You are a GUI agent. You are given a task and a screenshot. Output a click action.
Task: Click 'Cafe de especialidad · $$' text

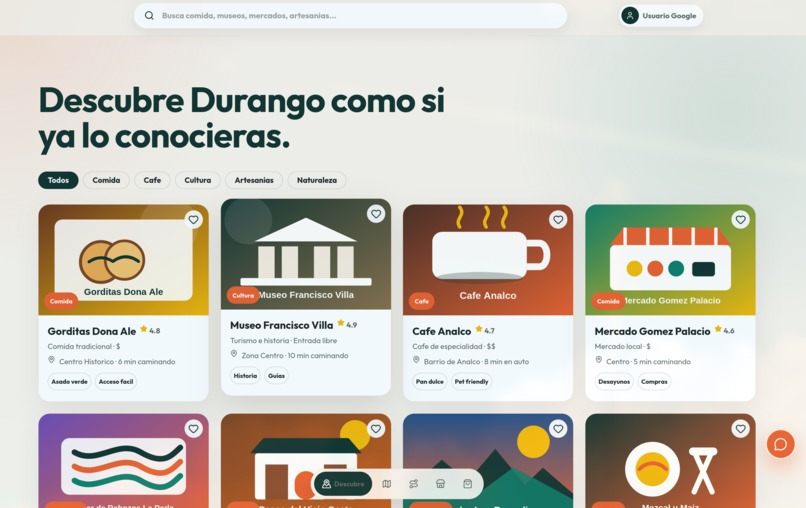[454, 347]
